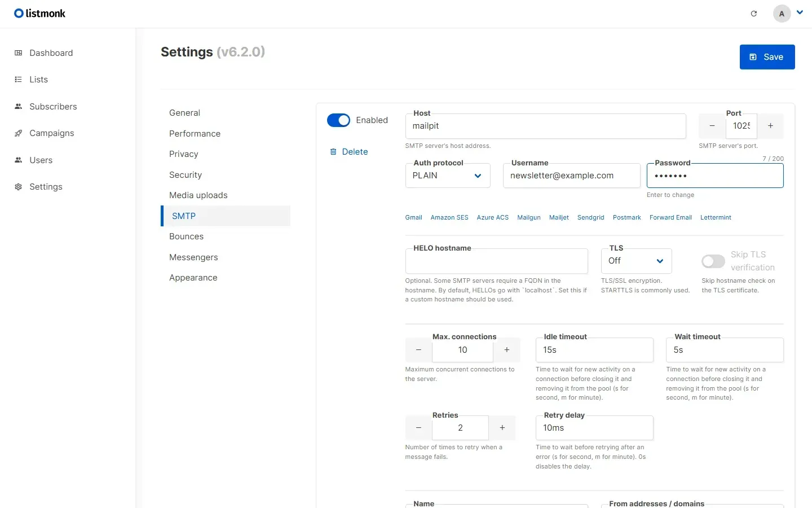Click the Subscribers icon in sidebar
The width and height of the screenshot is (812, 508).
[18, 107]
